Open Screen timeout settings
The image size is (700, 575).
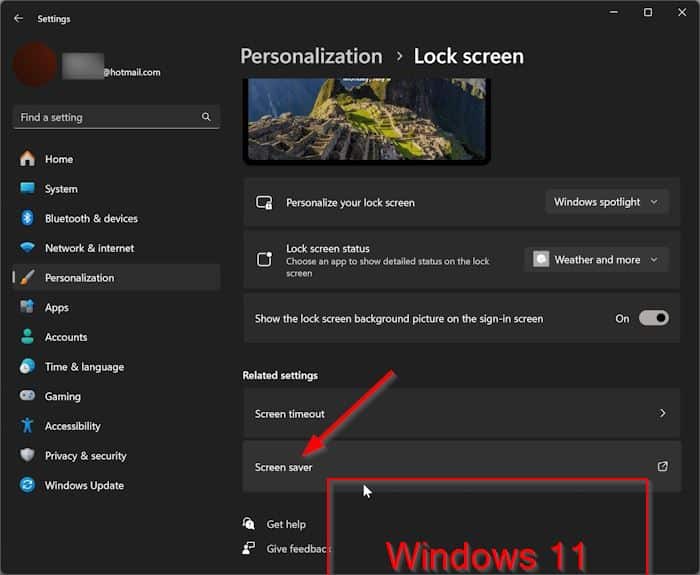[462, 413]
